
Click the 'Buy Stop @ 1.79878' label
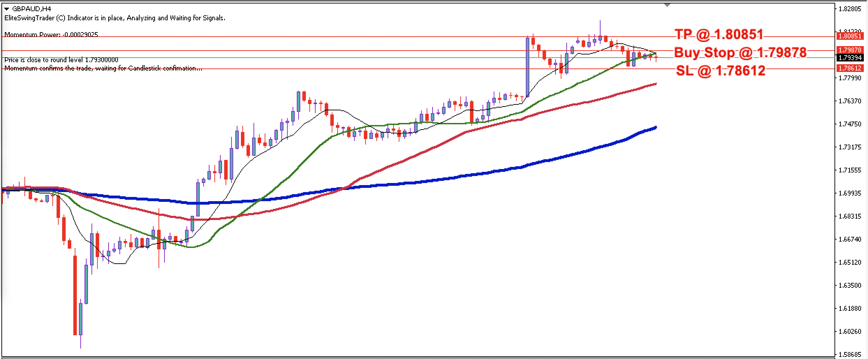click(x=740, y=52)
